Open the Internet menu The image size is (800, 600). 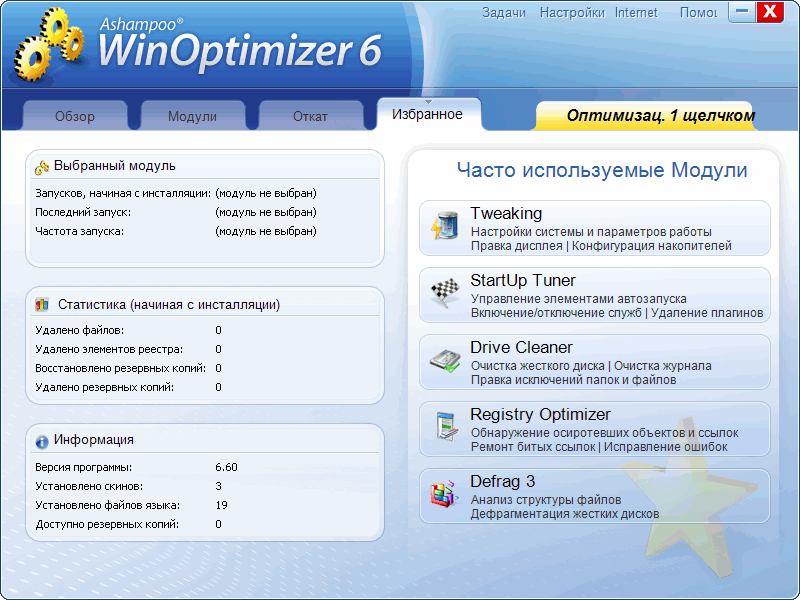(x=636, y=13)
